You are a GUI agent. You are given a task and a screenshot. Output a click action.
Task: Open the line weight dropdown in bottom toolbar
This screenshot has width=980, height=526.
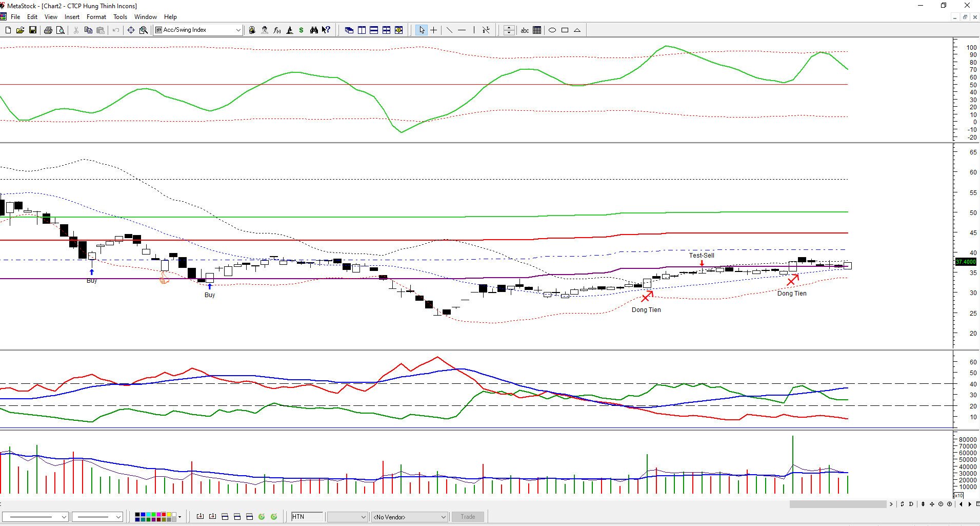pos(118,517)
